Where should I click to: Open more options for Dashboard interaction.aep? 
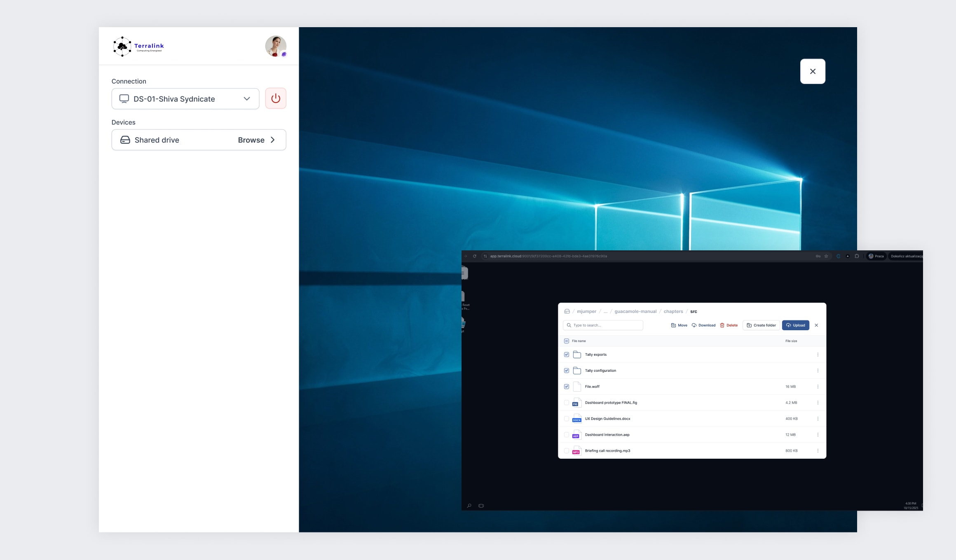click(x=818, y=435)
